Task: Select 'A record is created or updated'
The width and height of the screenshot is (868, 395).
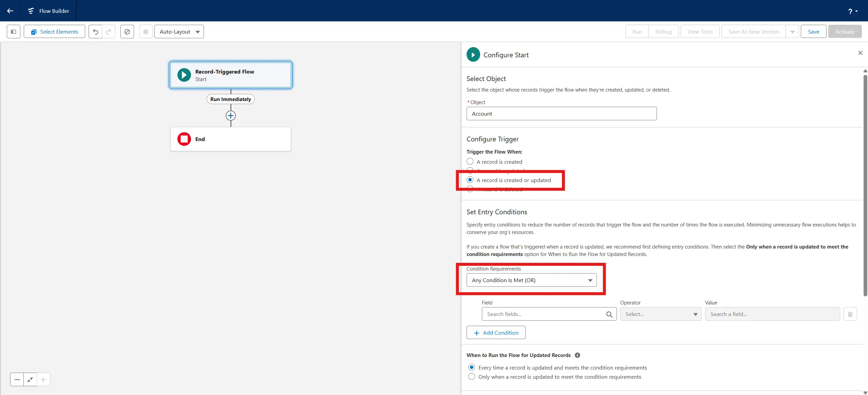Action: (470, 180)
